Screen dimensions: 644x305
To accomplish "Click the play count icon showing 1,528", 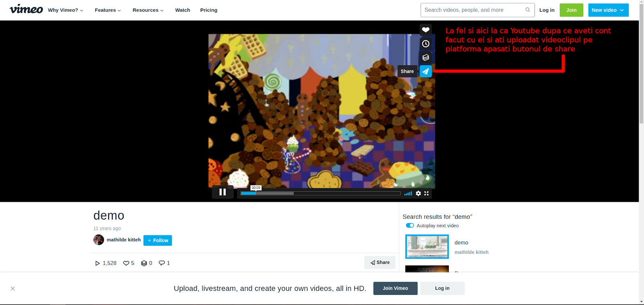I will (97, 263).
